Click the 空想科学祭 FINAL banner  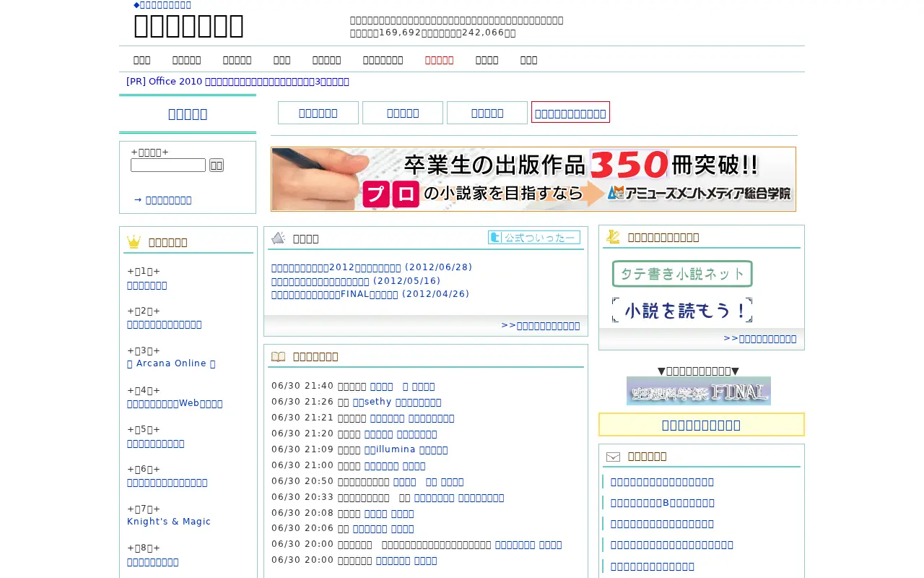tap(699, 391)
